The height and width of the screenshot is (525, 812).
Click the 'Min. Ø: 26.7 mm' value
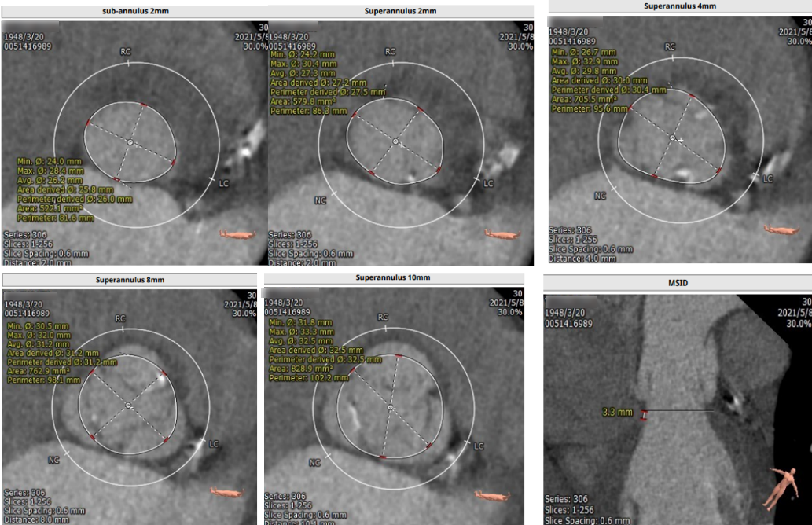pyautogui.click(x=583, y=53)
